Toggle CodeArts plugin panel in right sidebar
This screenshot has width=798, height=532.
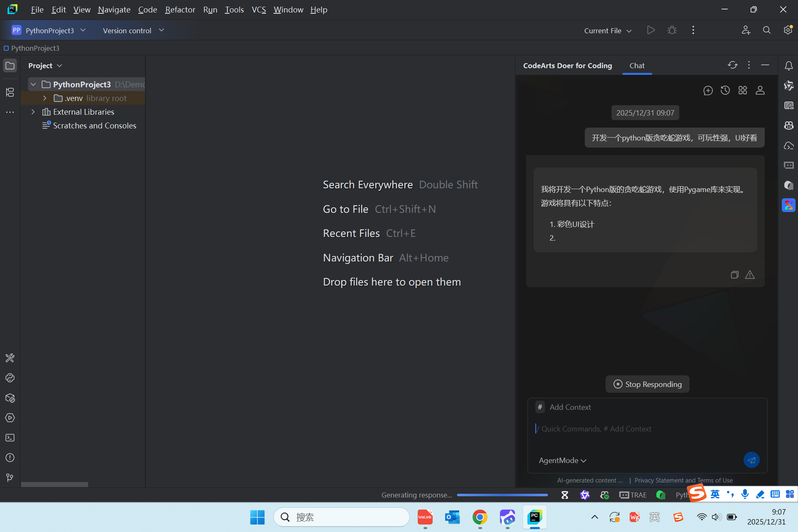click(788, 205)
